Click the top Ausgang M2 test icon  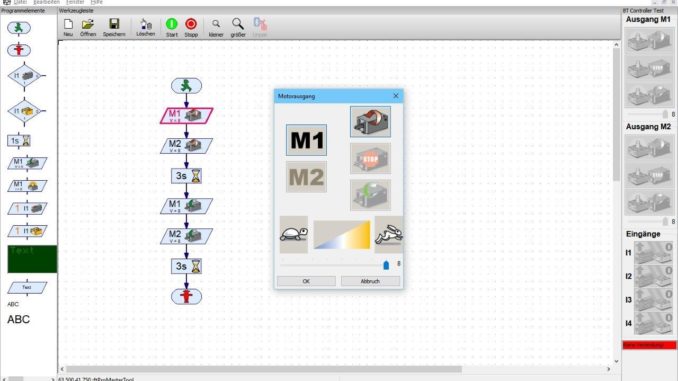point(649,147)
